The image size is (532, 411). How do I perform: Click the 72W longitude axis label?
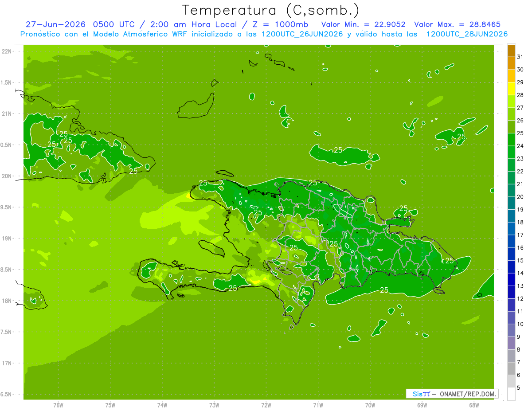coord(266,405)
